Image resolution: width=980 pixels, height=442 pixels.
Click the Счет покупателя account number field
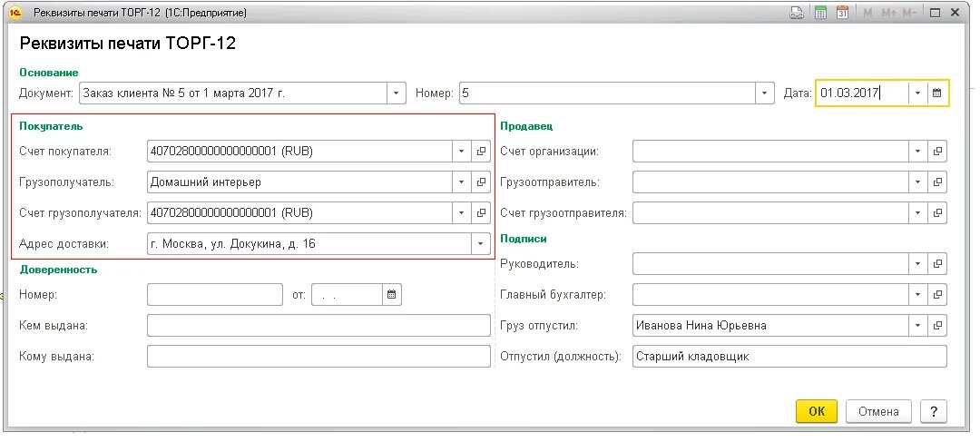(300, 151)
